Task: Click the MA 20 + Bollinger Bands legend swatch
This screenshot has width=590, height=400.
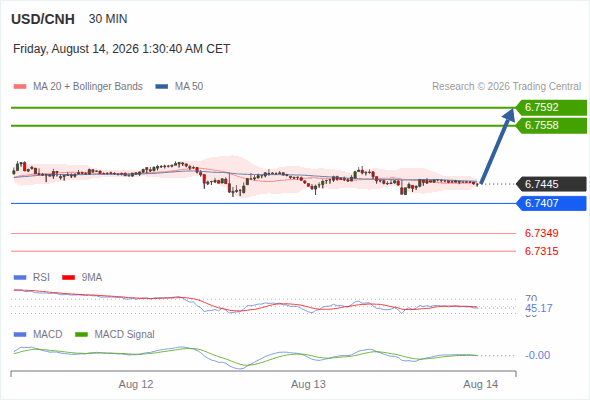Action: (20, 87)
